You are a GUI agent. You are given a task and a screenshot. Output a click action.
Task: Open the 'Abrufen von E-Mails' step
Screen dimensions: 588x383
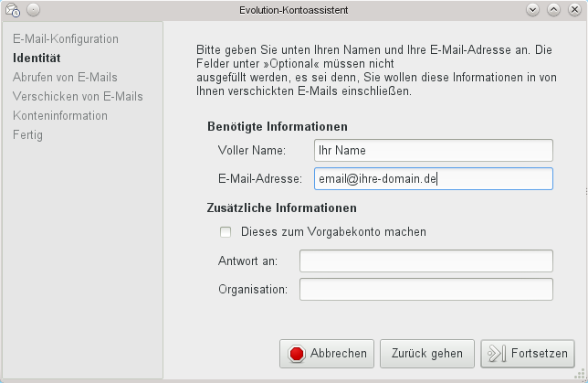pos(65,77)
